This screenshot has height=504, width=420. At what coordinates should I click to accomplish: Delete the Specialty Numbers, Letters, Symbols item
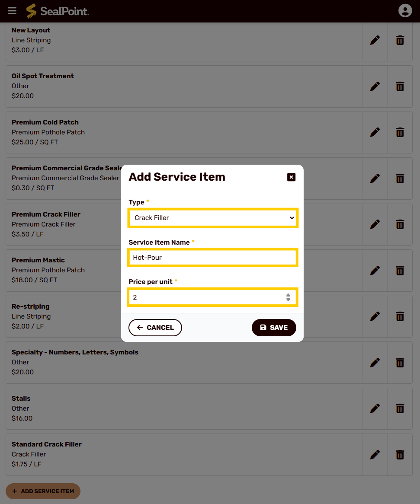pyautogui.click(x=400, y=363)
